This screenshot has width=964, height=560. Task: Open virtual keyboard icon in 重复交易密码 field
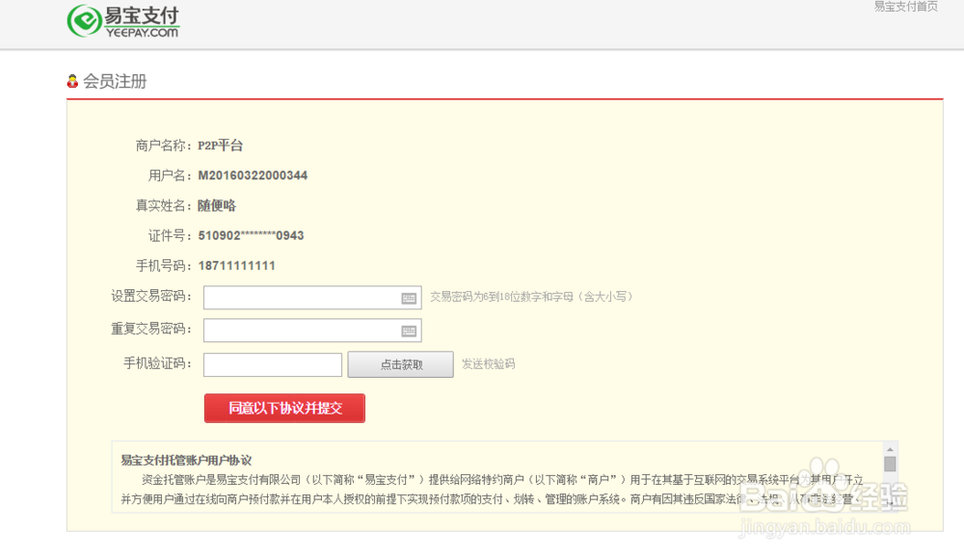tap(409, 331)
